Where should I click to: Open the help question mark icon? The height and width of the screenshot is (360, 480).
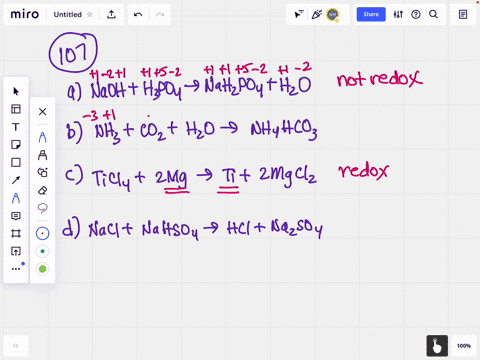(416, 14)
